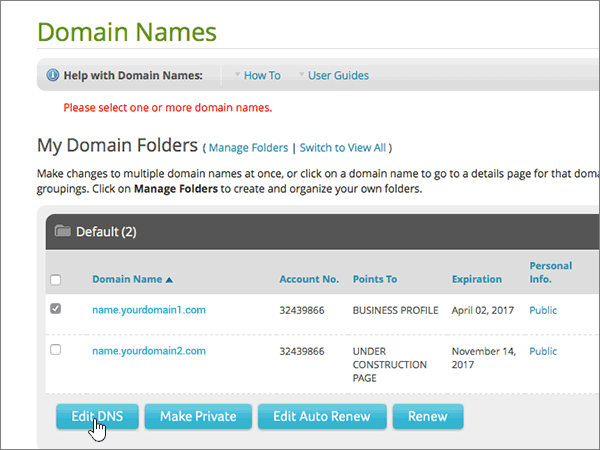
Task: Expand the How To dropdown
Action: pos(258,75)
